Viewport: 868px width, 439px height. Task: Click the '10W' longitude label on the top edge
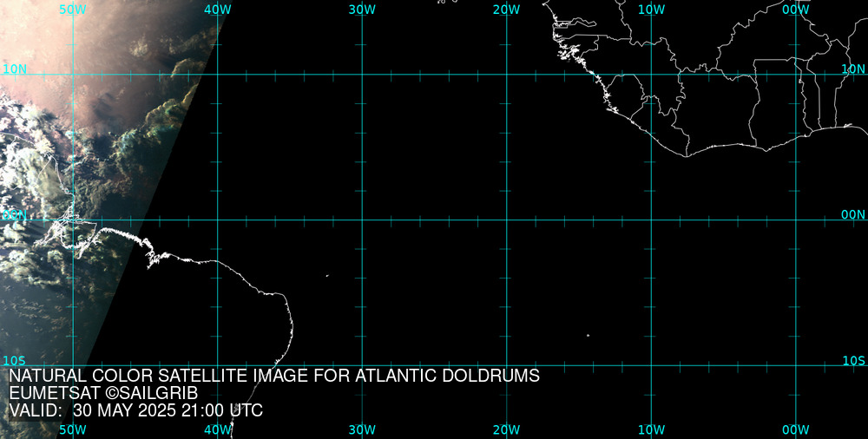point(651,10)
